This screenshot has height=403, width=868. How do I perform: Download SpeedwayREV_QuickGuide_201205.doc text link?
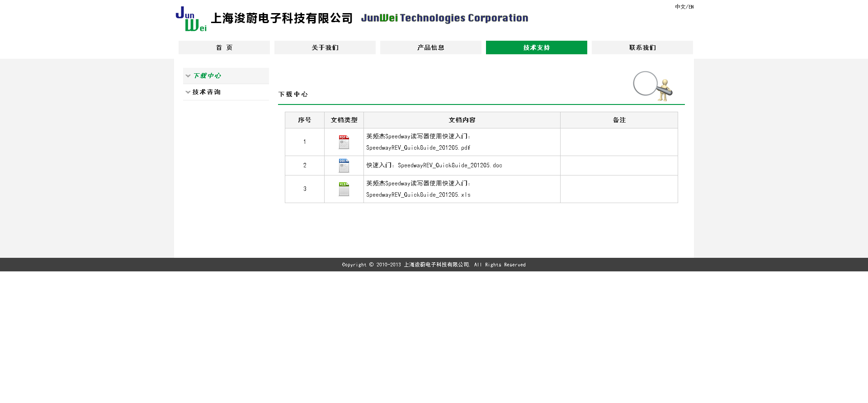pyautogui.click(x=449, y=166)
